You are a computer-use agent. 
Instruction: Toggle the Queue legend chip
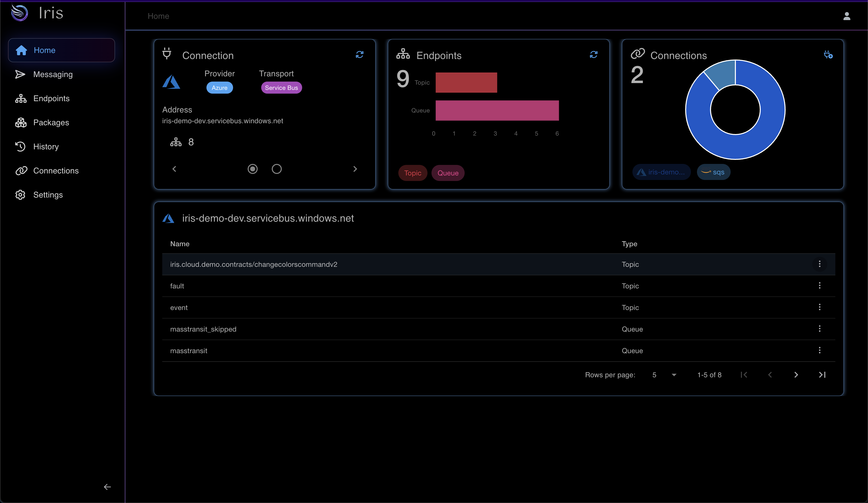448,173
